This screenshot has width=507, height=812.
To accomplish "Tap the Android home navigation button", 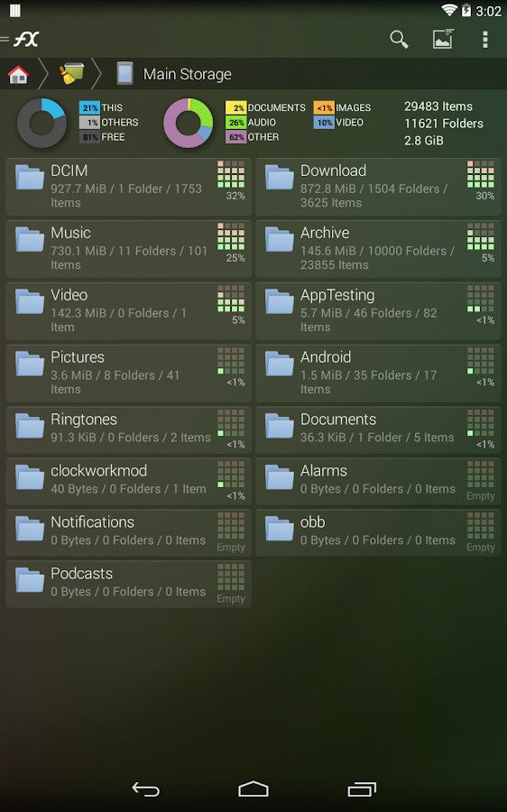I will (x=253, y=789).
